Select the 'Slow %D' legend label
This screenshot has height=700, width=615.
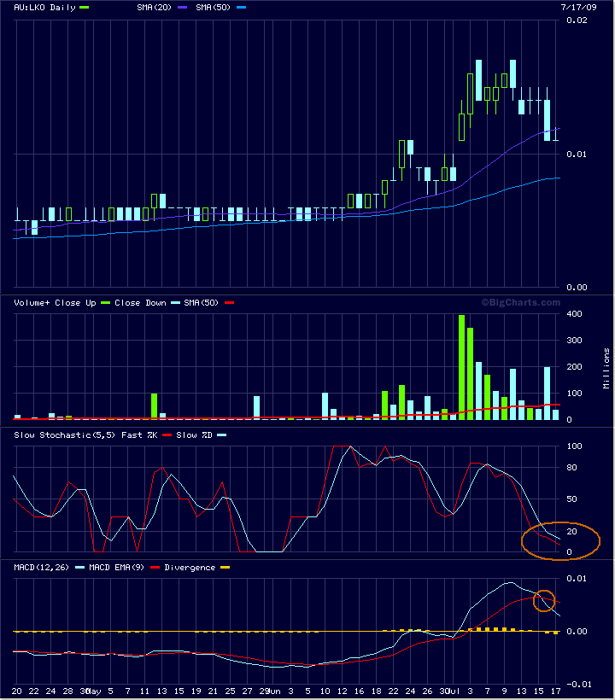194,435
